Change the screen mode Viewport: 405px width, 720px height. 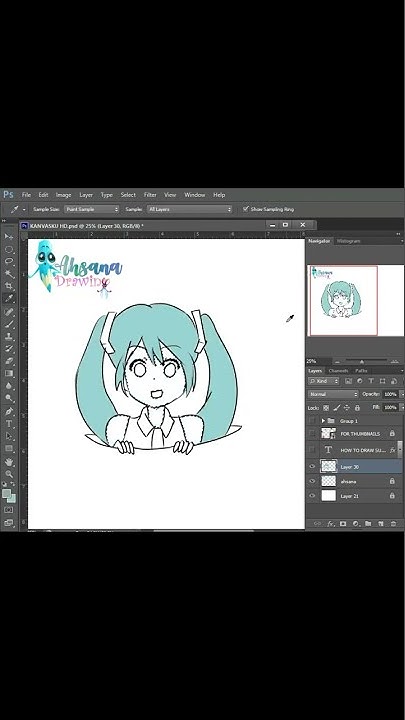pos(9,523)
